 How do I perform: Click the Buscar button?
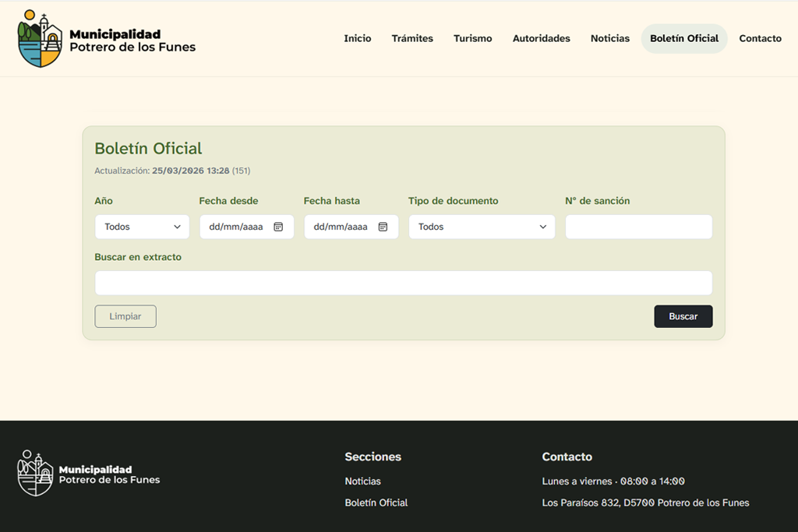[683, 316]
